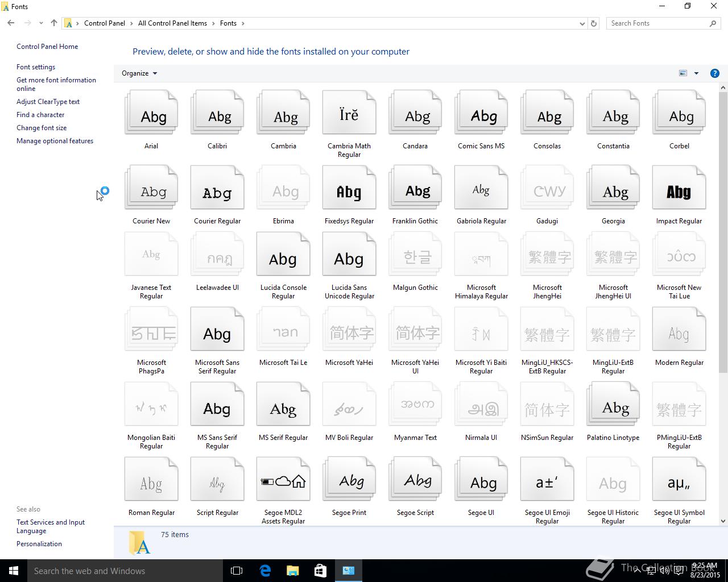
Task: Open Task View on taskbar
Action: pos(237,571)
